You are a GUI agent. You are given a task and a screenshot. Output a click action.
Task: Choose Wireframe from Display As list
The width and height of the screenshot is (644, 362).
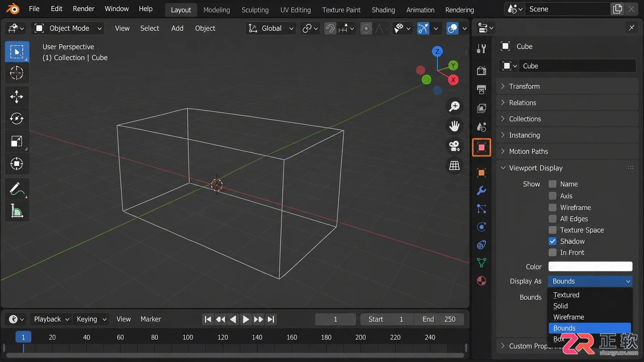coord(590,317)
